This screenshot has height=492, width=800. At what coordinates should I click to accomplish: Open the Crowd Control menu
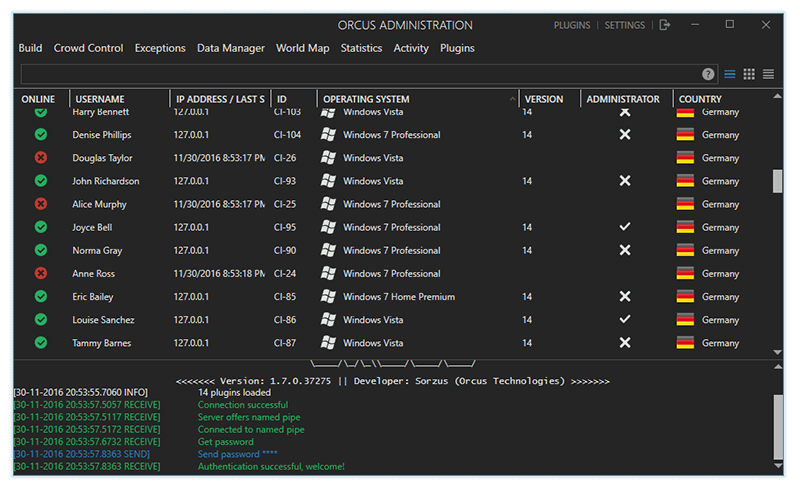tap(88, 48)
